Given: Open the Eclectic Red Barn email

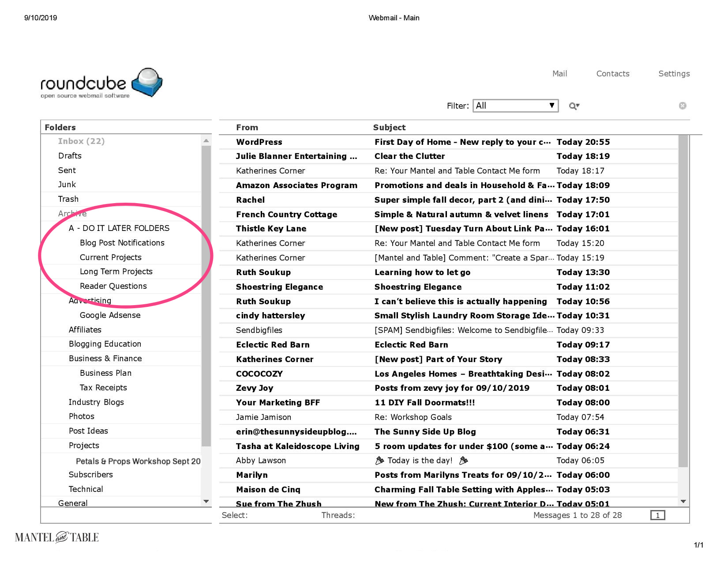Looking at the screenshot, I should (x=448, y=345).
